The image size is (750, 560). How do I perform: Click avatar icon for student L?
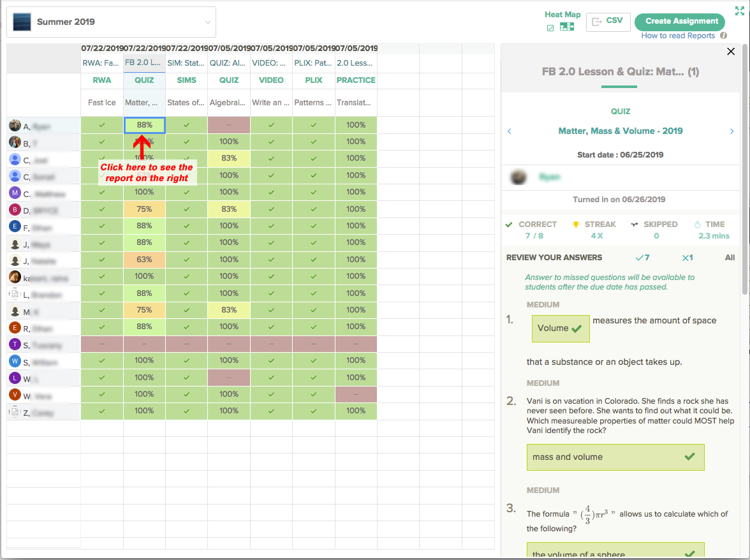coord(15,293)
